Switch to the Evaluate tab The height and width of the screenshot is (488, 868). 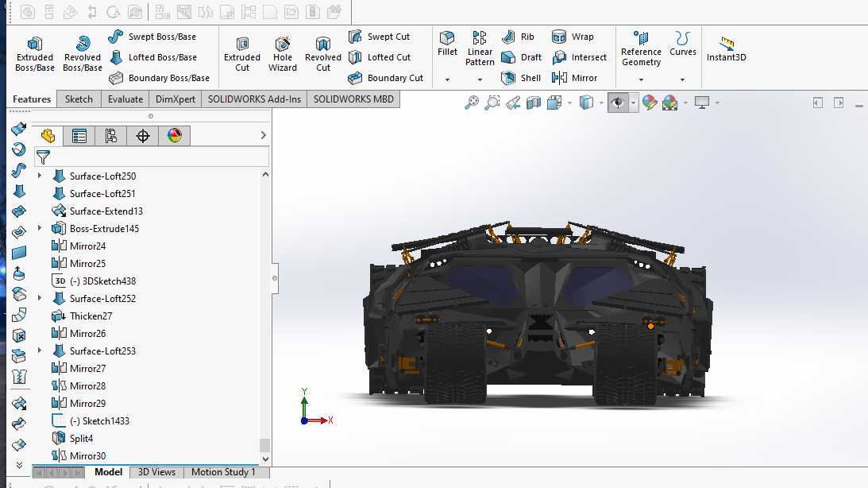click(125, 99)
